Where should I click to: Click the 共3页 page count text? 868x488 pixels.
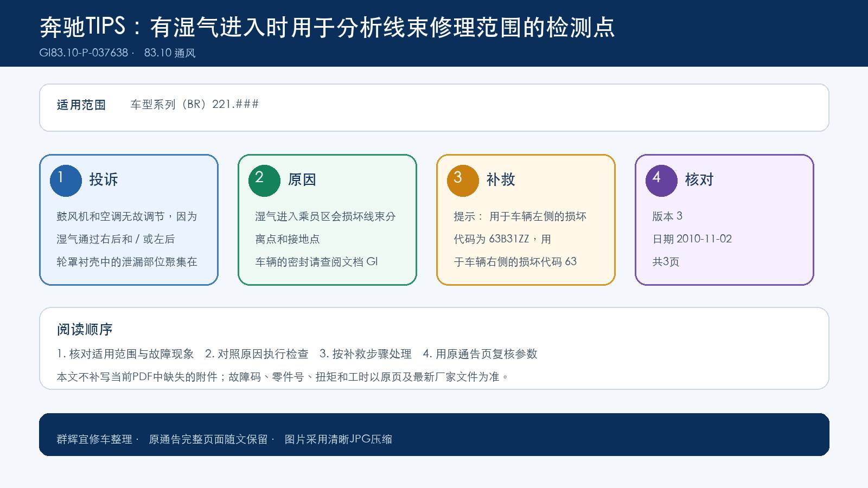pos(666,262)
